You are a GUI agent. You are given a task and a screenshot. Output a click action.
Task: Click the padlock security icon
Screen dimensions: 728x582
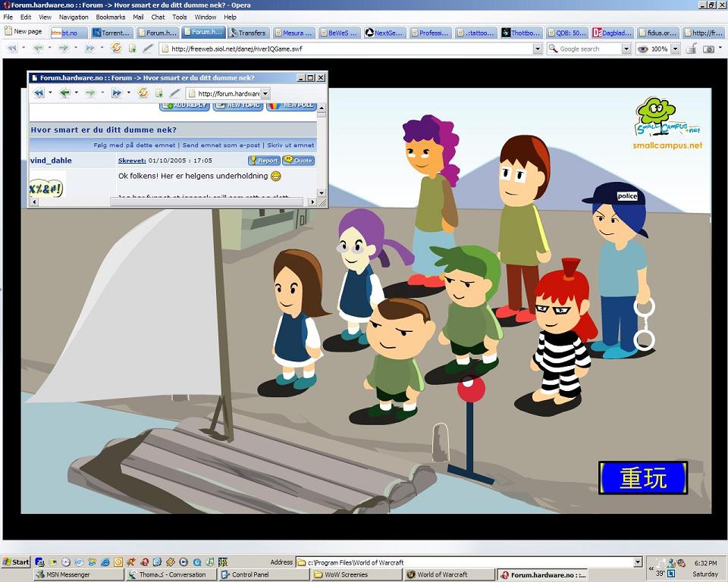coord(692,48)
